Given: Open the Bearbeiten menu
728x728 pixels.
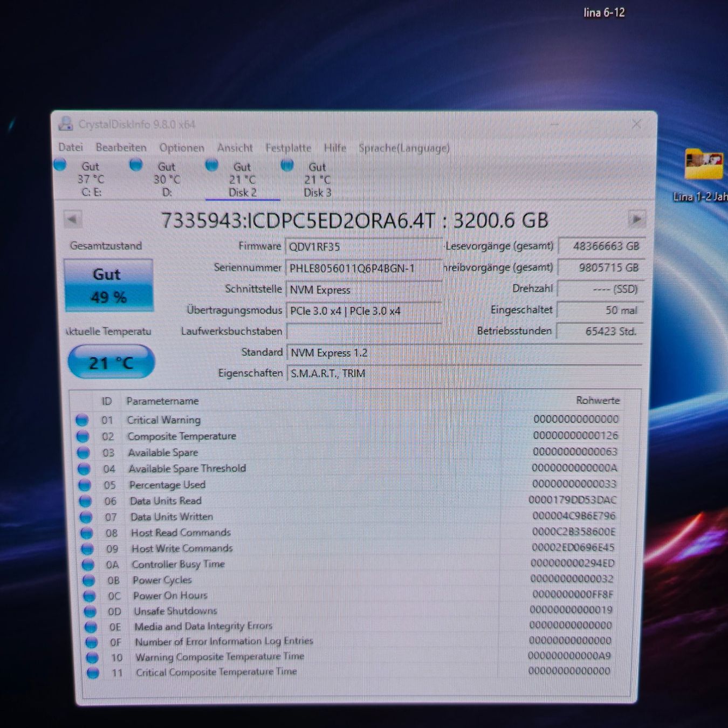Looking at the screenshot, I should [121, 147].
